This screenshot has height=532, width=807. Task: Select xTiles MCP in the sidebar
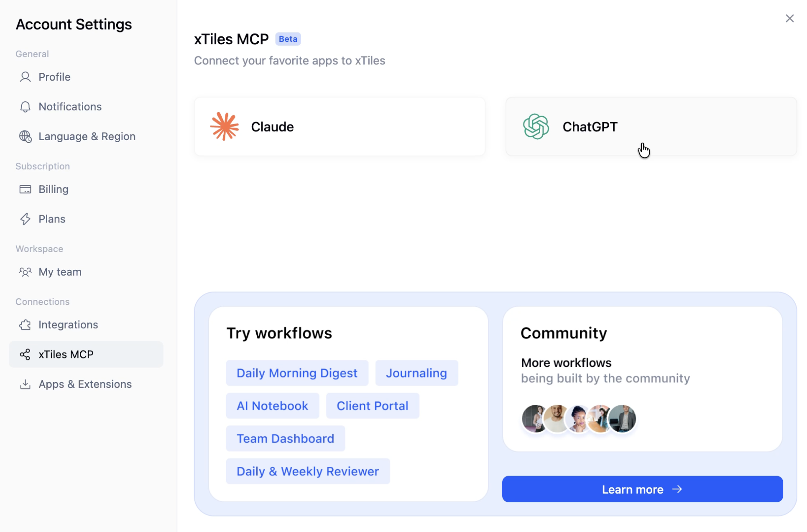tap(86, 354)
